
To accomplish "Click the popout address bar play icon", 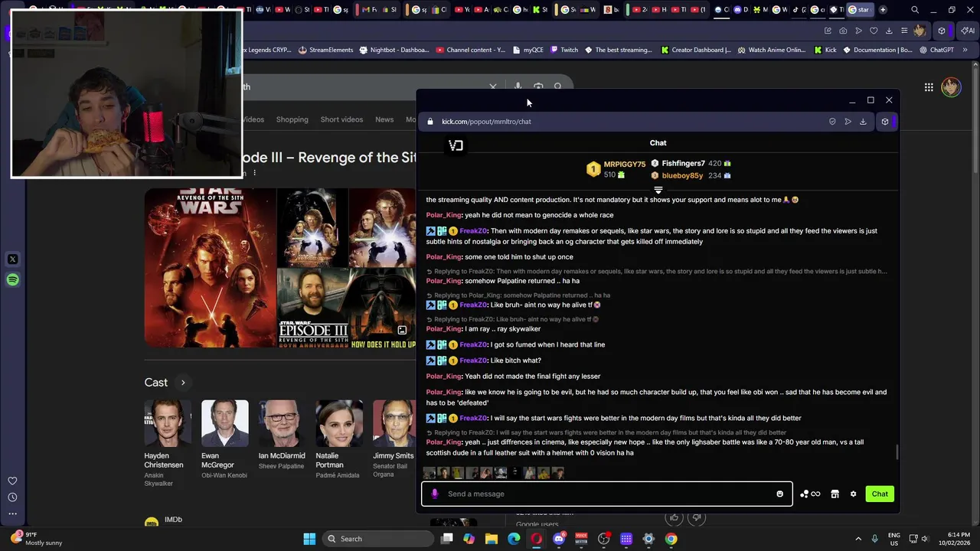I will pyautogui.click(x=848, y=122).
